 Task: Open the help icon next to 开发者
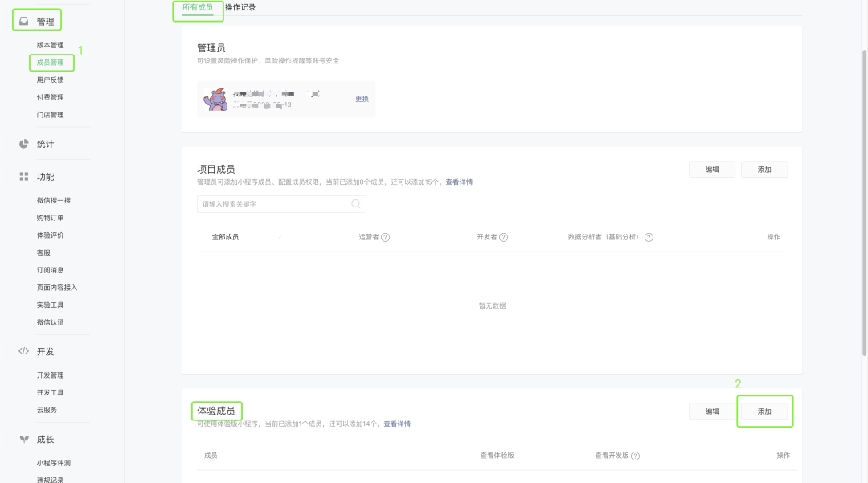pyautogui.click(x=503, y=237)
